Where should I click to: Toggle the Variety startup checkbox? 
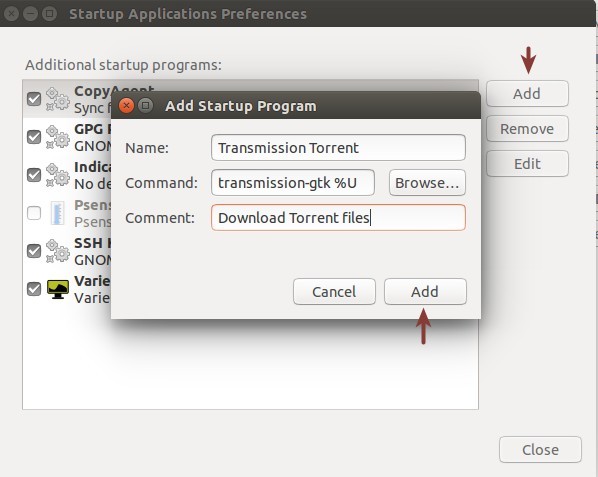[x=34, y=289]
